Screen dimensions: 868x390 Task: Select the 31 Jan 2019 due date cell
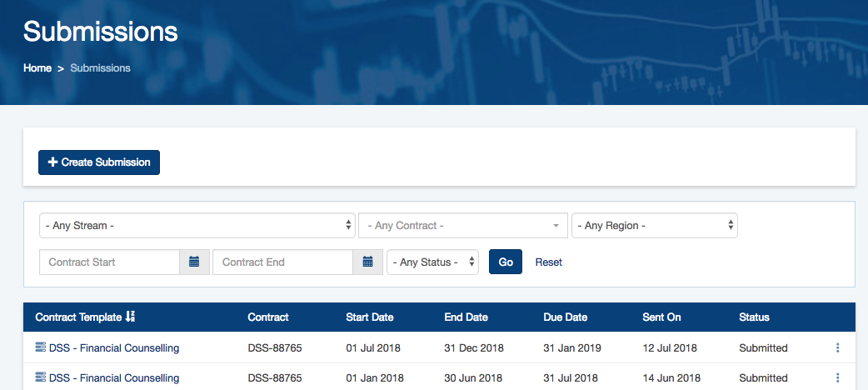coord(572,347)
